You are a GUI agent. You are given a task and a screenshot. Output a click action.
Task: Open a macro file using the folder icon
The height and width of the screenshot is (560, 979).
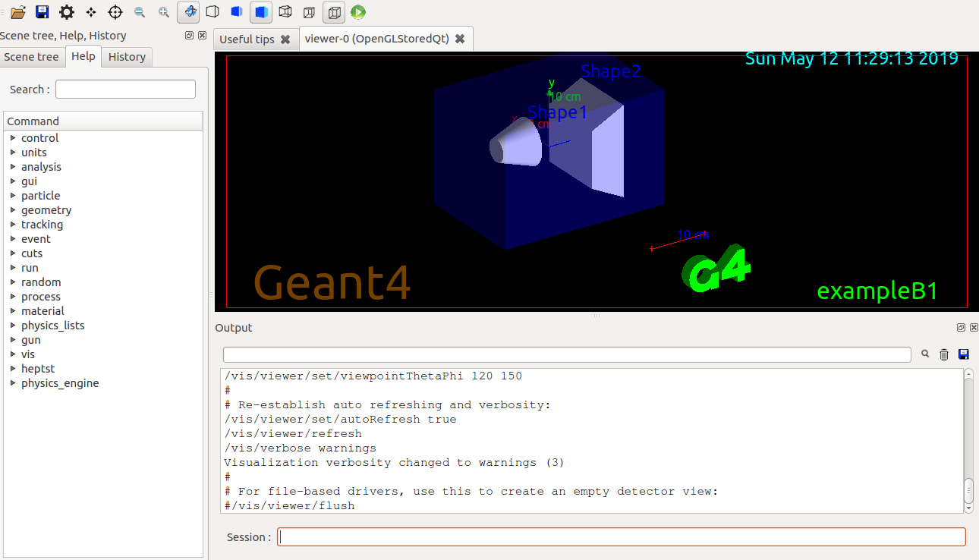tap(17, 12)
